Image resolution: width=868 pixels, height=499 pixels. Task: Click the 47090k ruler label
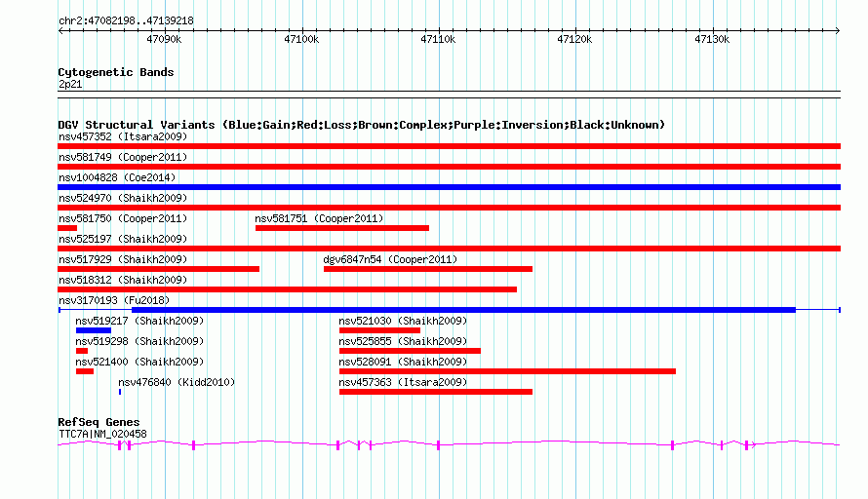click(164, 39)
